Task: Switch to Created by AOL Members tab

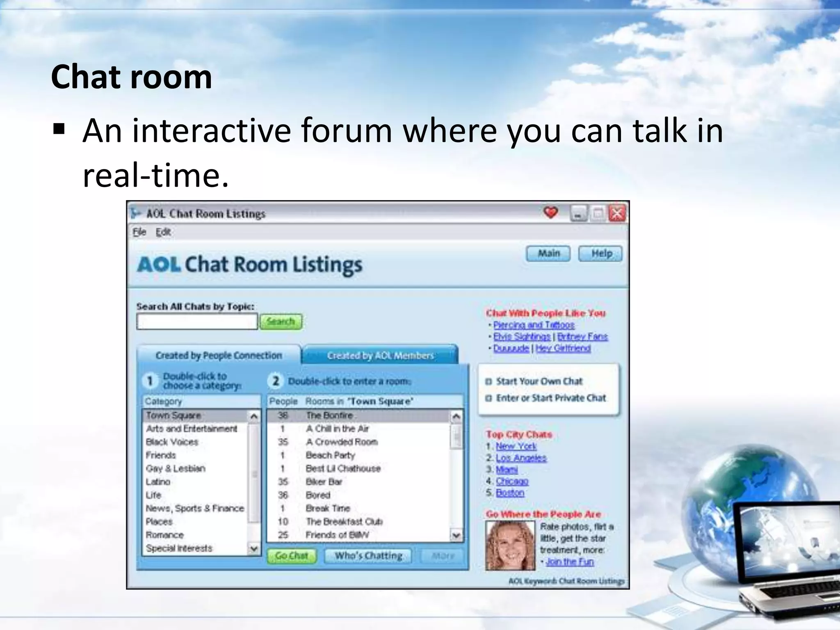Action: 380,355
